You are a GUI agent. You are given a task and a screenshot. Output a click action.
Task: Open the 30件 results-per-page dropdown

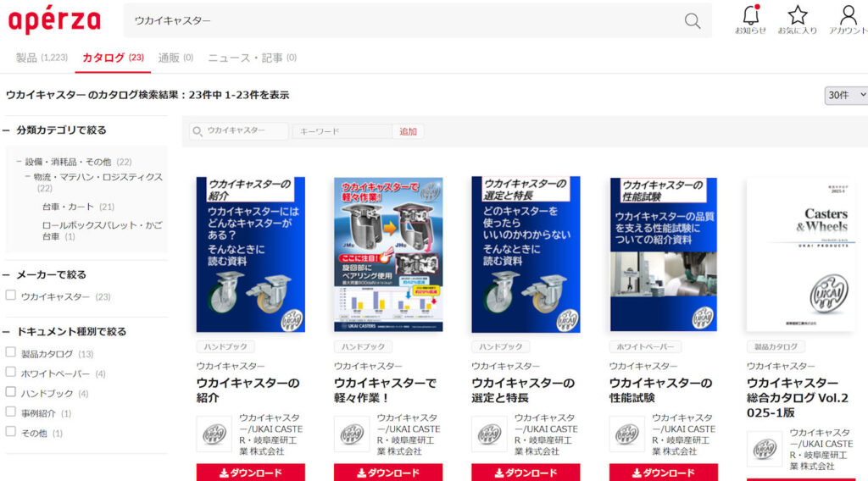click(846, 95)
